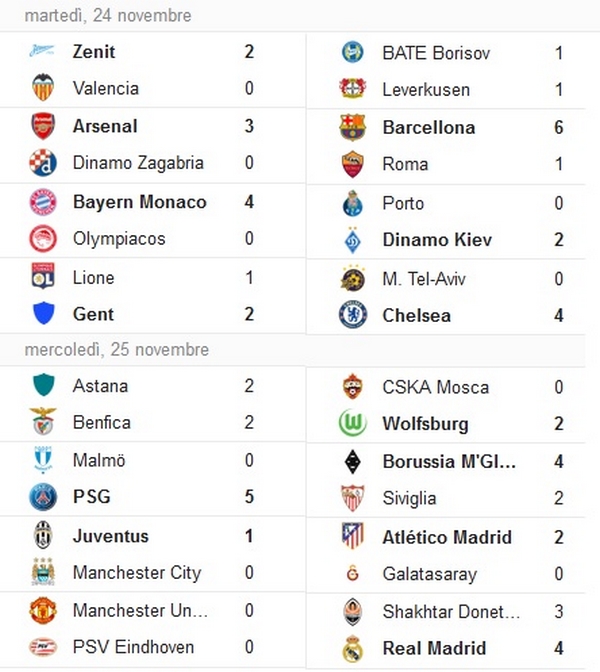The image size is (600, 672).
Task: Click Barcellona's score of 6
Action: [558, 127]
